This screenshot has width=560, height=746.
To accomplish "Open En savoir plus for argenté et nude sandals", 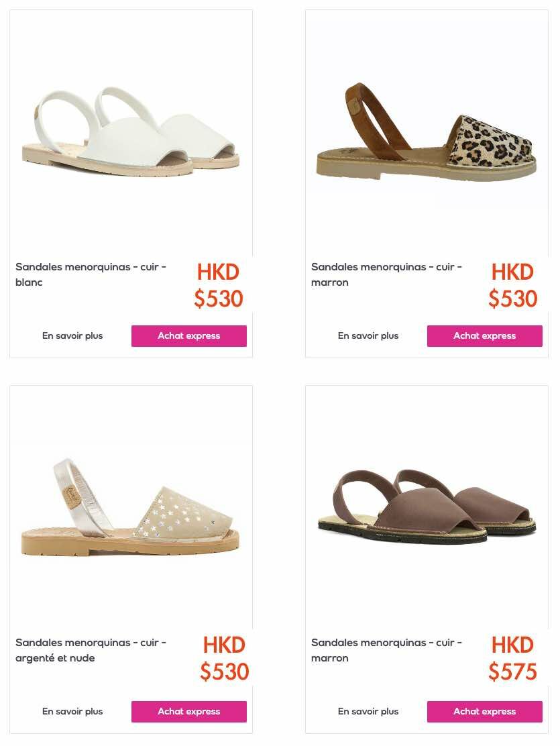I will click(72, 711).
